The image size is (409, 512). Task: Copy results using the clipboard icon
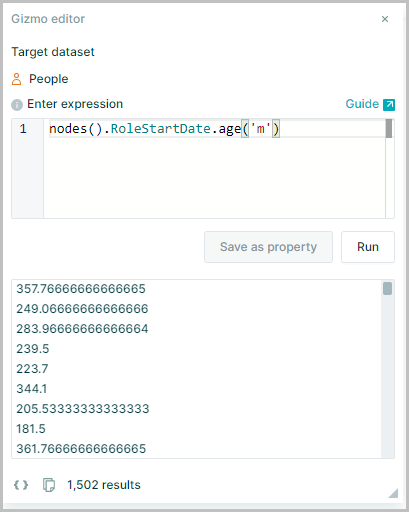point(49,485)
